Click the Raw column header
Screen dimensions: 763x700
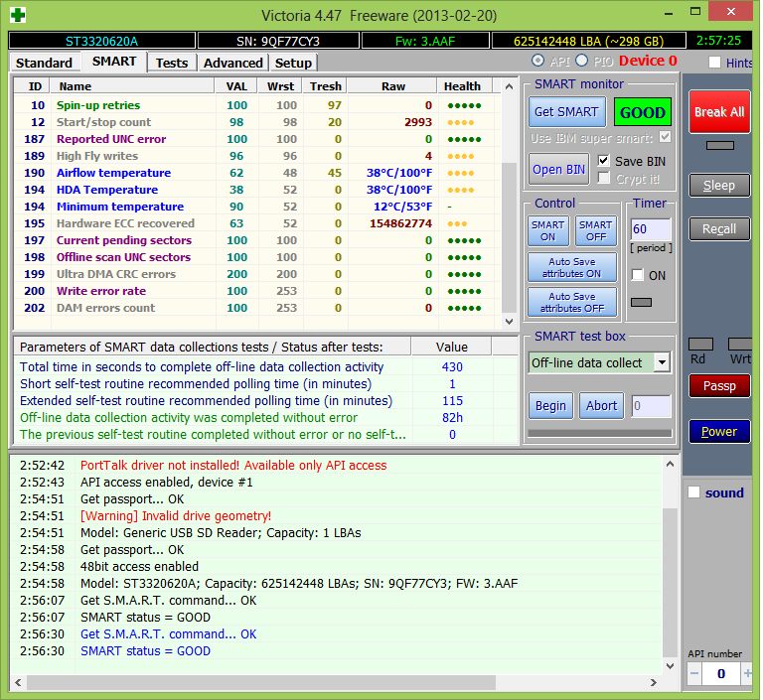tap(392, 86)
